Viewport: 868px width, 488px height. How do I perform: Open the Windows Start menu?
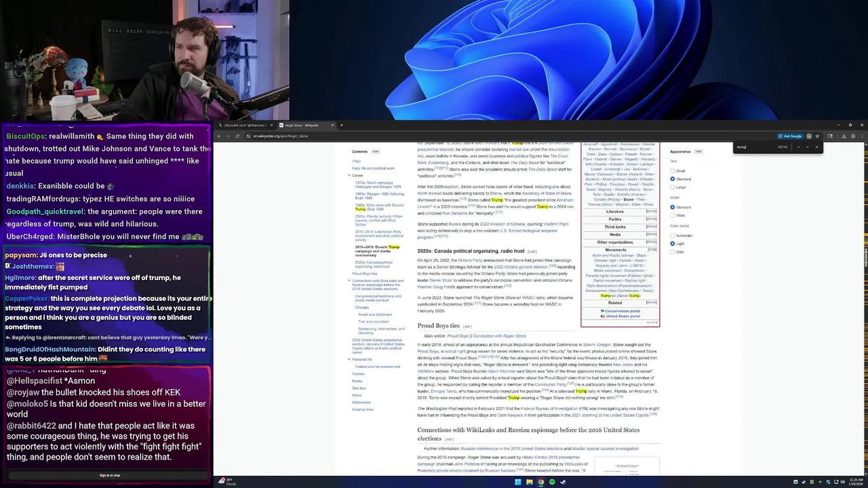click(x=518, y=482)
